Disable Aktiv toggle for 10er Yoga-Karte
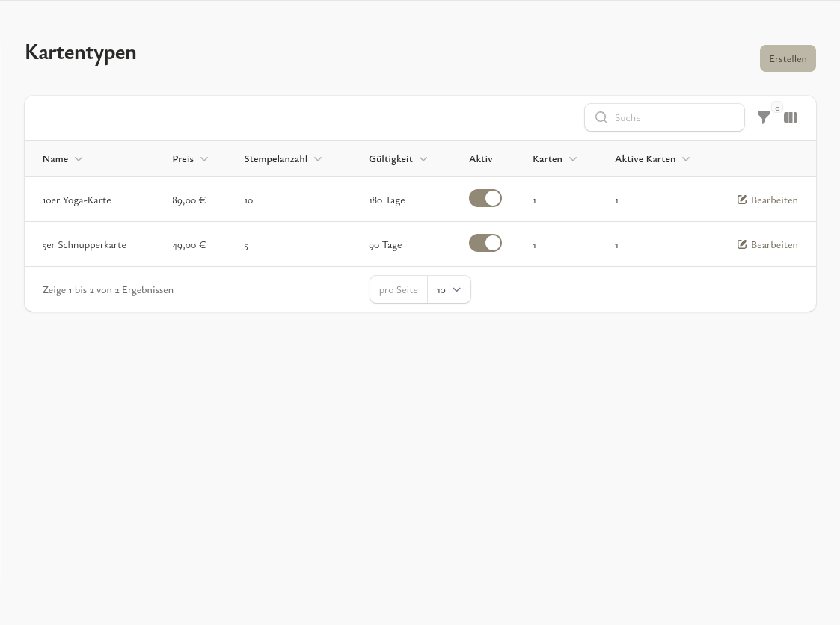This screenshot has height=625, width=840. [x=485, y=198]
